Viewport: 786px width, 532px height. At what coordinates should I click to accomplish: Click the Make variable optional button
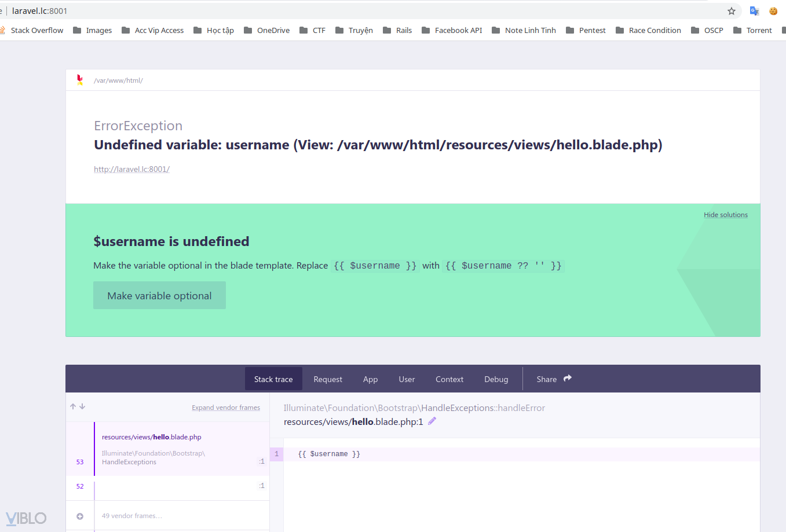click(159, 295)
